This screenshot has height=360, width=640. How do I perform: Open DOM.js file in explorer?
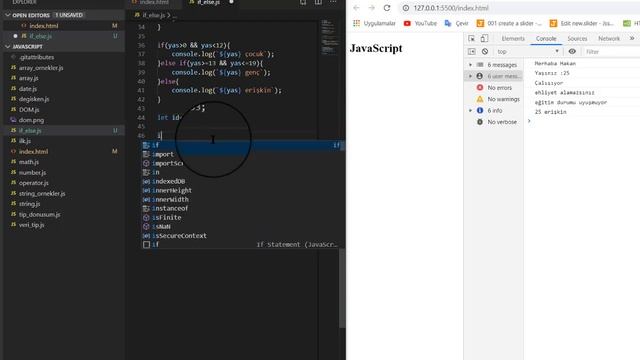click(x=29, y=109)
